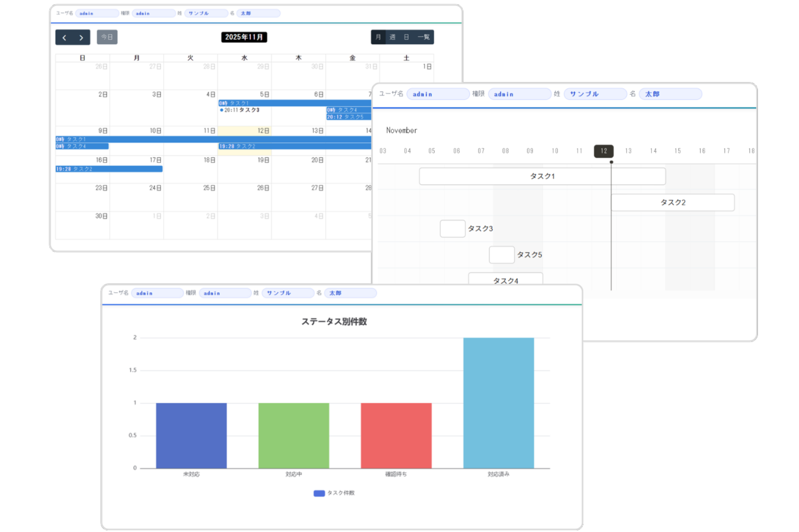Click the タスク3 box in Gantt chart
The width and height of the screenshot is (799, 532).
pos(452,229)
